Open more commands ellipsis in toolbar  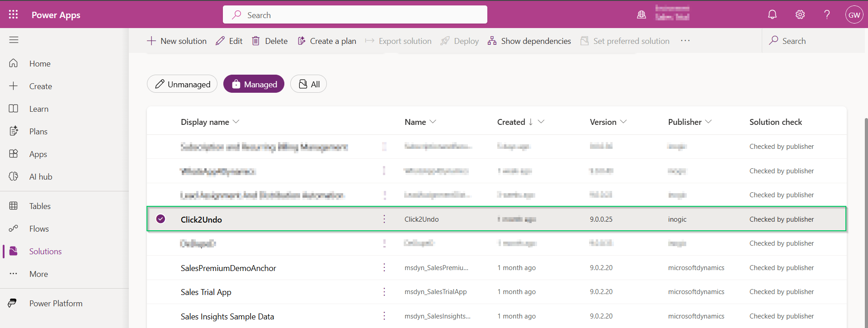coord(685,41)
